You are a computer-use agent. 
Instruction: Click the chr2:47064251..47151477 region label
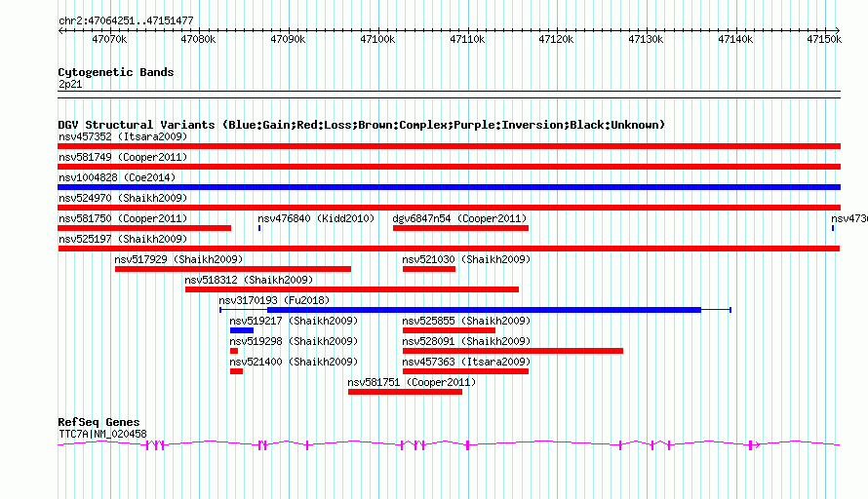126,20
